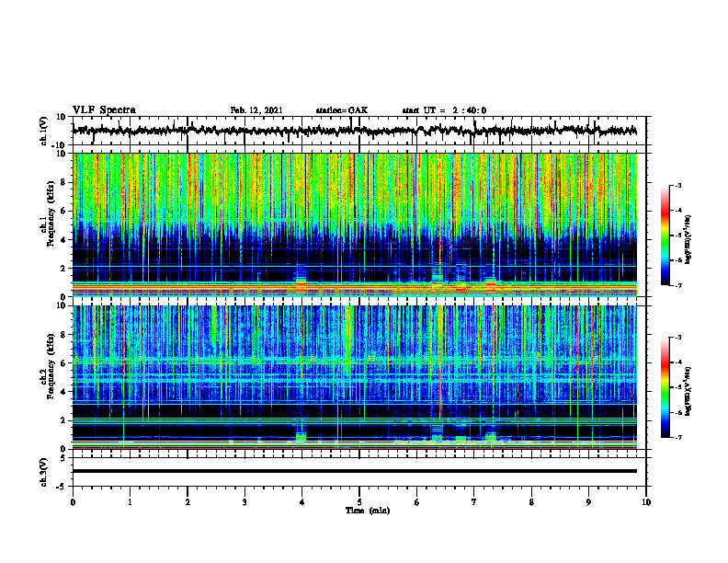Click time axis tick label "6"
The height and width of the screenshot is (563, 728).
[417, 502]
